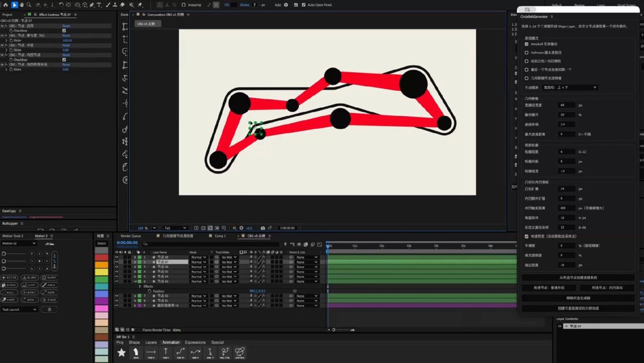Click the Motion 2 Jump button
This screenshot has height=363, width=644.
[30, 285]
